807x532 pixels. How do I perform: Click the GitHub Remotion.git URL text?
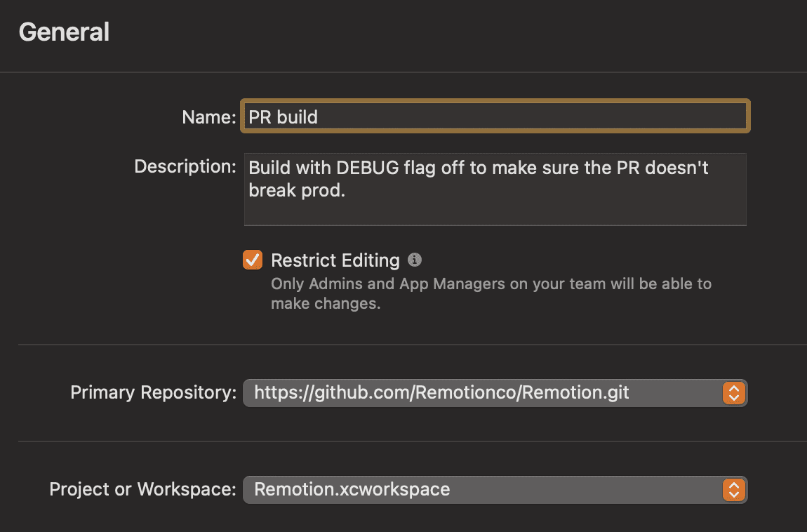(441, 392)
